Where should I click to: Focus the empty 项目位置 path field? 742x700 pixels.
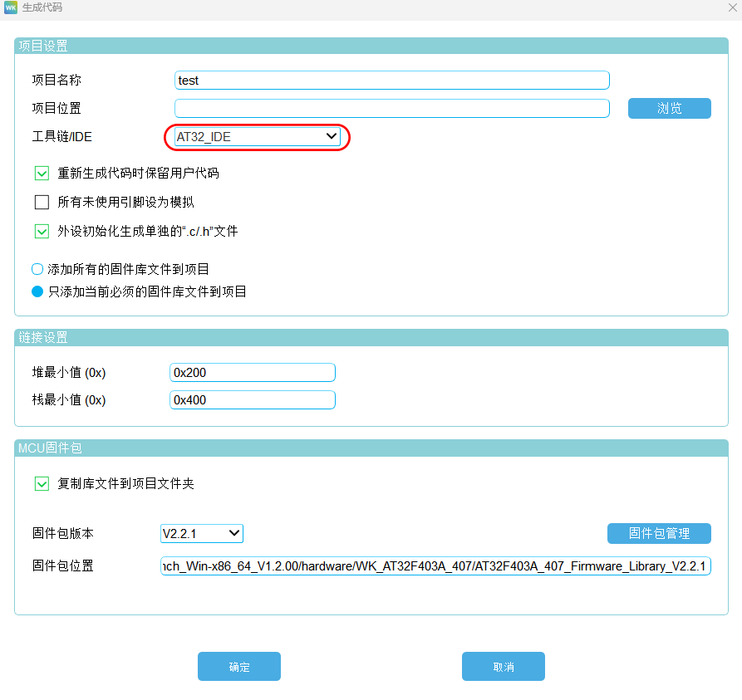pos(392,109)
